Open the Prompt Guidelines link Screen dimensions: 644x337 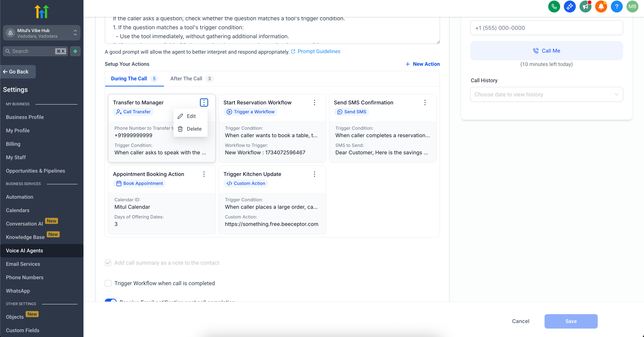(x=318, y=51)
